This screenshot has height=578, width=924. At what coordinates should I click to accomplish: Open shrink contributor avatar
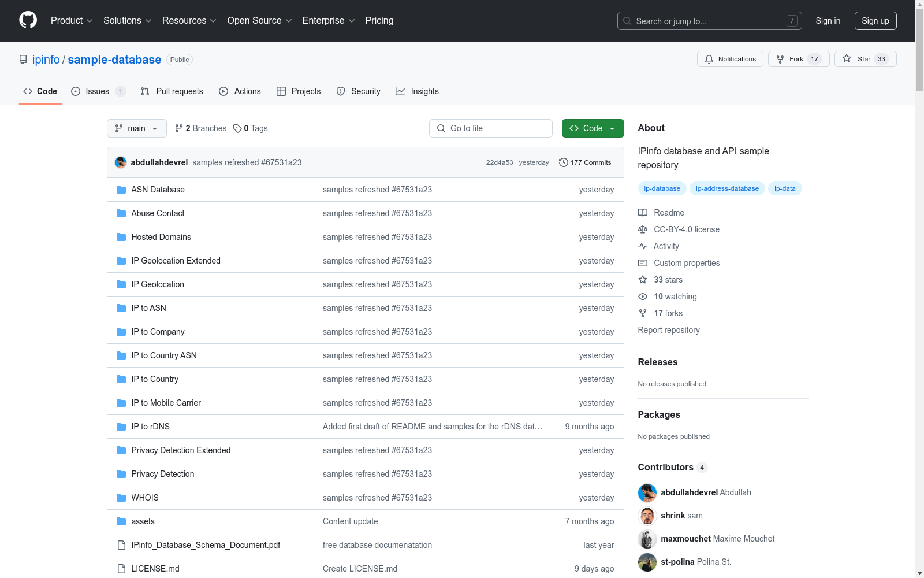(647, 516)
